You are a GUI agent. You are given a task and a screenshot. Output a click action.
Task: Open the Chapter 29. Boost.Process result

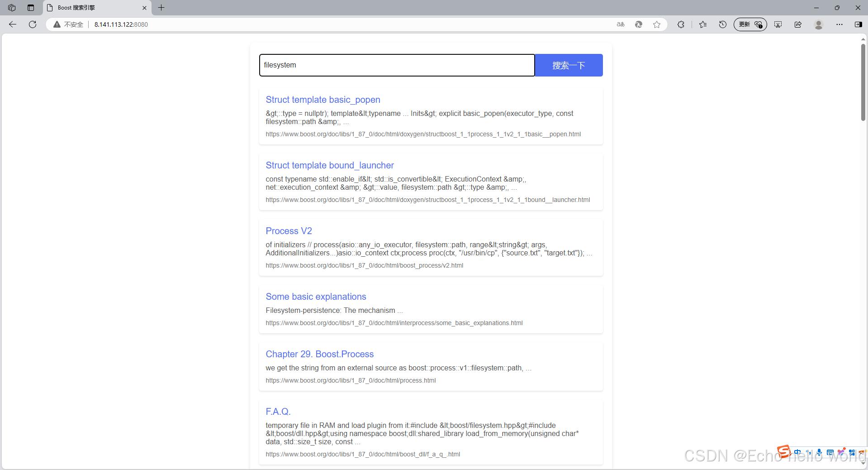pos(320,354)
